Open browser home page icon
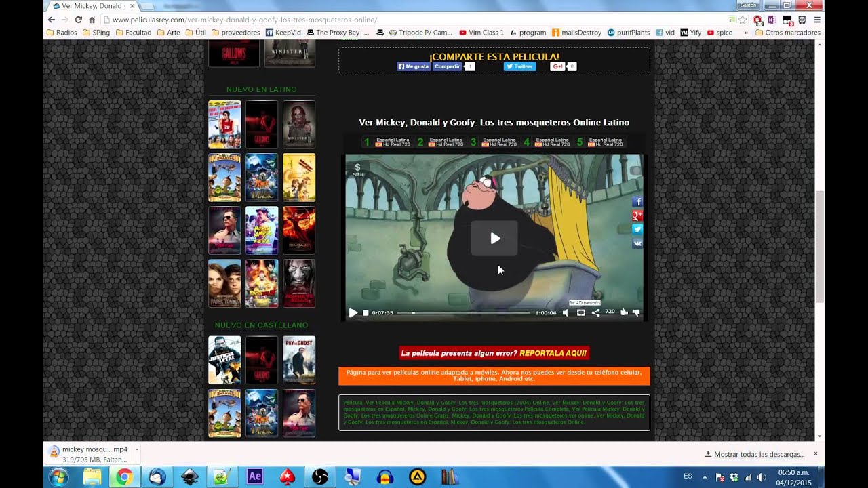Image resolution: width=868 pixels, height=488 pixels. tap(92, 20)
